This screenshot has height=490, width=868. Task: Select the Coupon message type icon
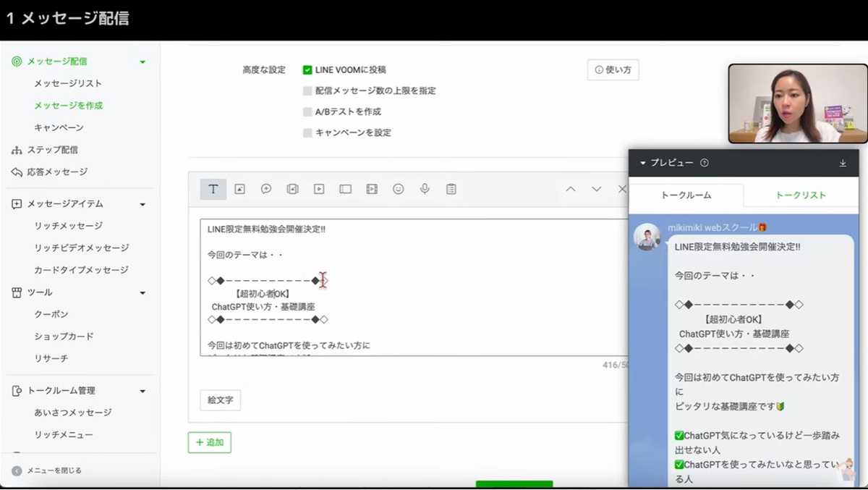tap(266, 189)
